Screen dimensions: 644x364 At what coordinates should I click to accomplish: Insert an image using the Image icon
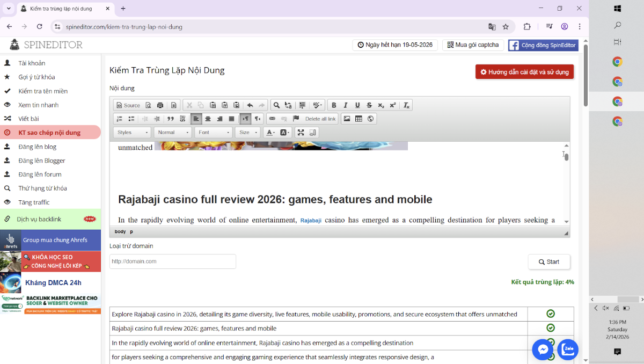pyautogui.click(x=347, y=119)
